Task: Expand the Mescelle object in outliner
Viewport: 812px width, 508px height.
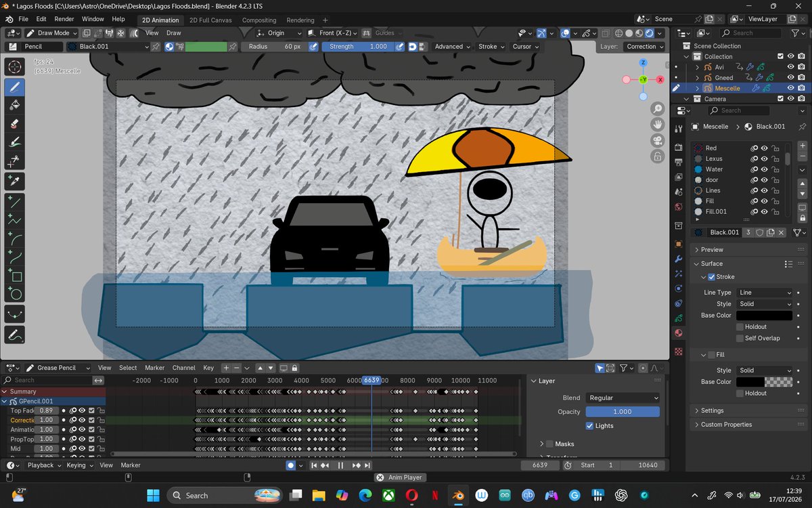Action: click(696, 88)
